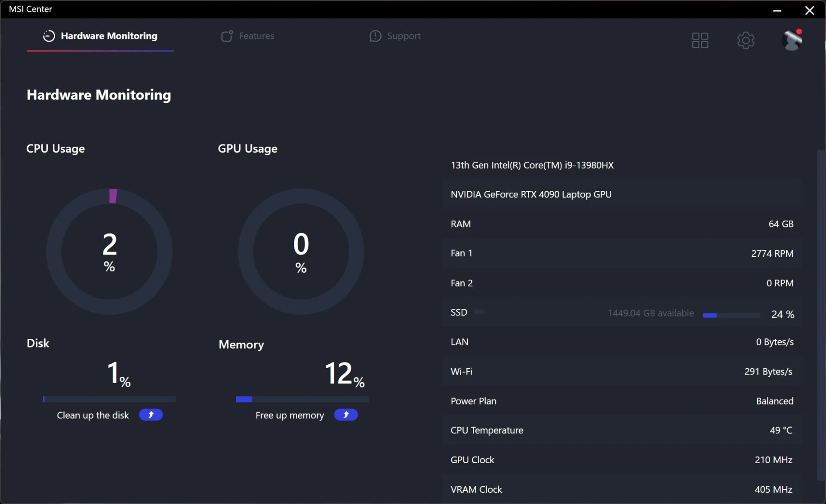Open the Hardware Monitoring tab
The image size is (826, 504).
pyautogui.click(x=100, y=36)
